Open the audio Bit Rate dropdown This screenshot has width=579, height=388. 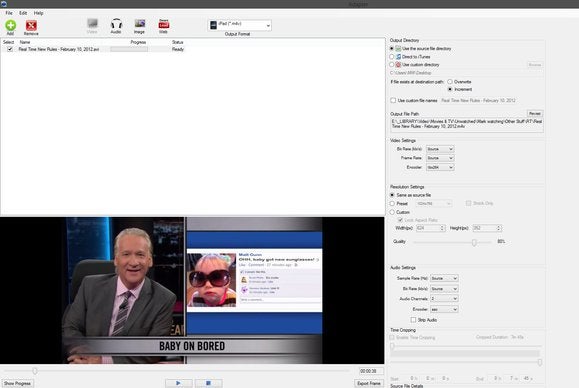[x=444, y=288]
